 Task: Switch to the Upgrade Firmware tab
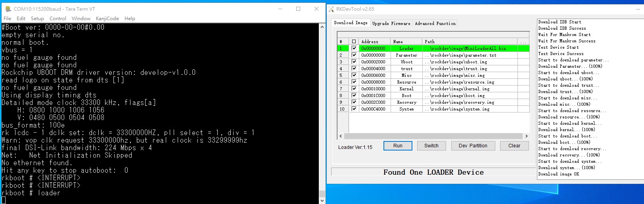click(391, 23)
